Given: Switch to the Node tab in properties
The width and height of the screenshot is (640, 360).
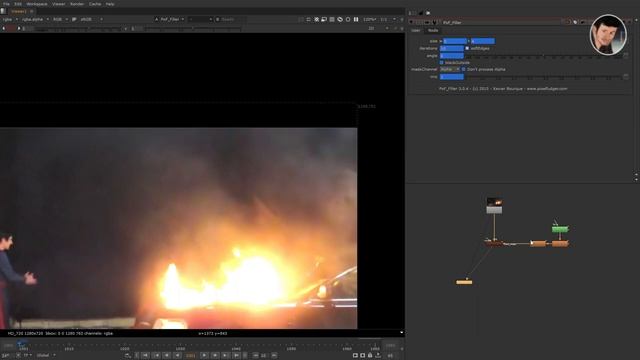Looking at the screenshot, I should click(433, 30).
